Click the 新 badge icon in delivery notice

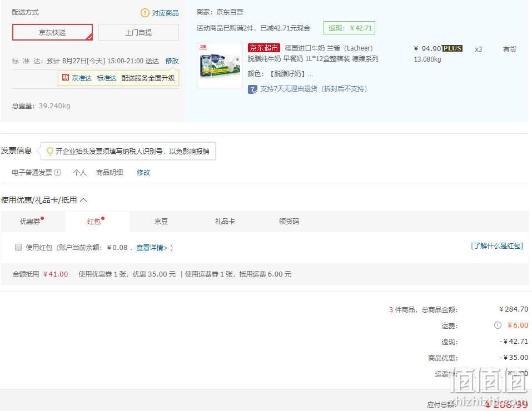click(x=66, y=78)
